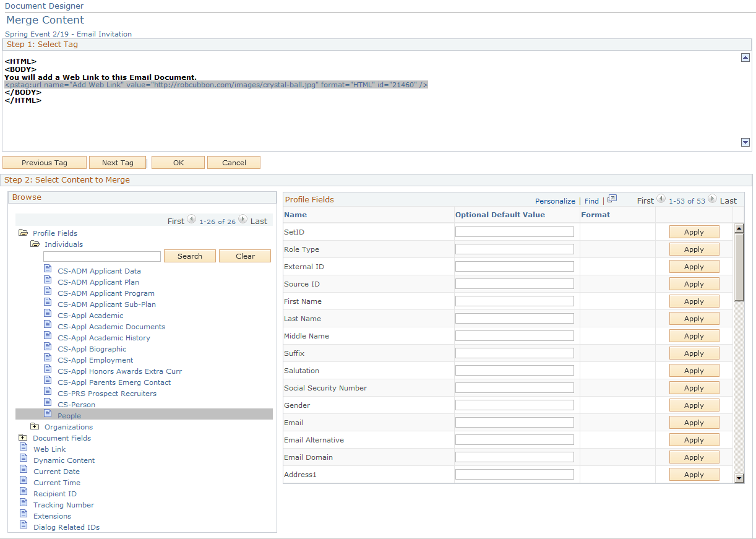Click the document icon beside Recipient ID
The width and height of the screenshot is (756, 539).
point(24,493)
